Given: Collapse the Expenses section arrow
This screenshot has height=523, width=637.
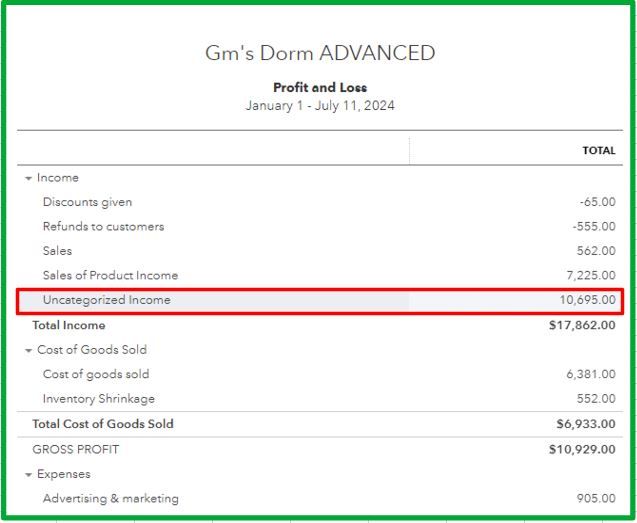Looking at the screenshot, I should pos(28,475).
